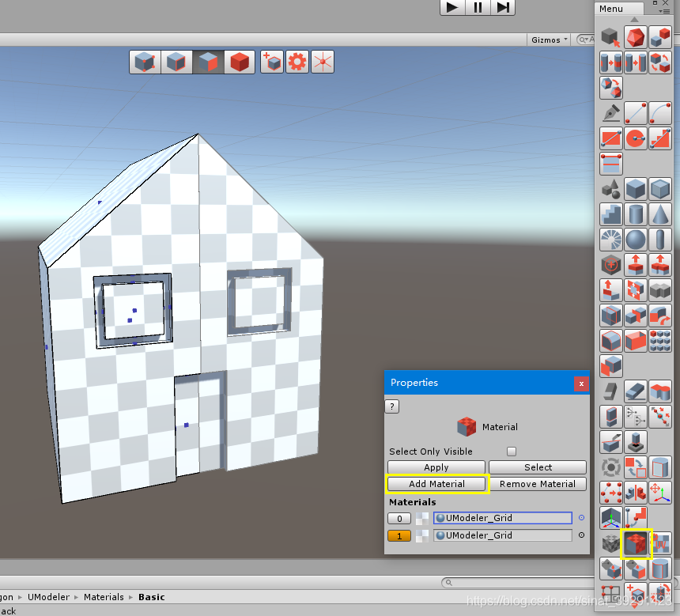Open the Gizmos dropdown
680x616 pixels.
[548, 40]
